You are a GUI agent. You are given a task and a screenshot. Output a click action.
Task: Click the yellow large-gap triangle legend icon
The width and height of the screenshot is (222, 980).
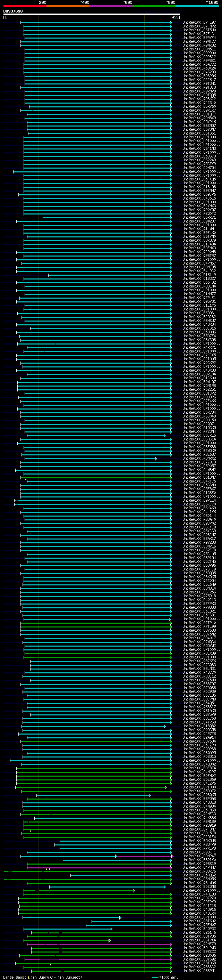(28, 977)
